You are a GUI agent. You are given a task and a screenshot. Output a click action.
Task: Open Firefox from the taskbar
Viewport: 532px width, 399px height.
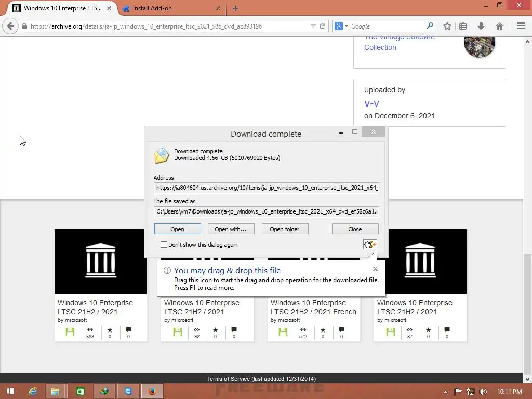tap(152, 391)
